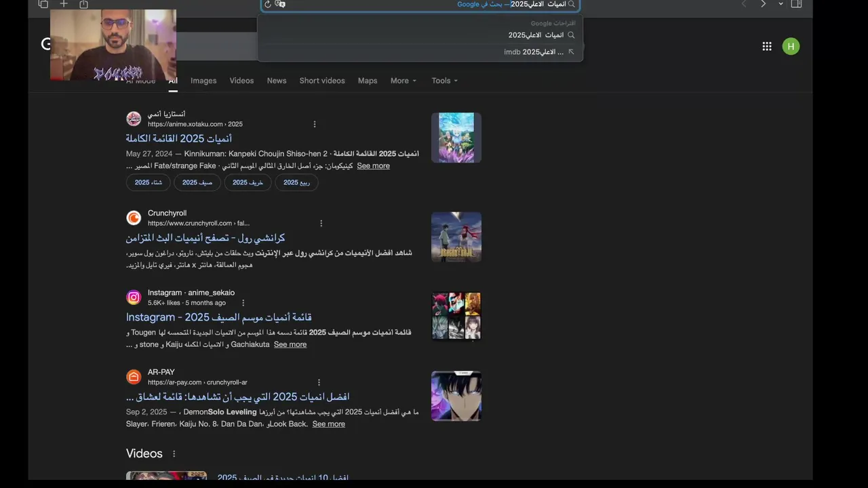Select the All results tab
The width and height of the screenshot is (868, 488).
[x=173, y=81]
